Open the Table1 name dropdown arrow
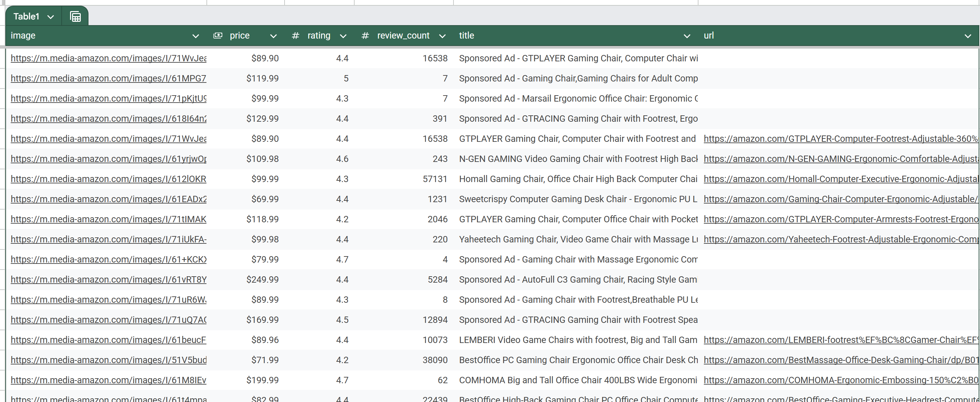This screenshot has width=980, height=402. coord(51,17)
